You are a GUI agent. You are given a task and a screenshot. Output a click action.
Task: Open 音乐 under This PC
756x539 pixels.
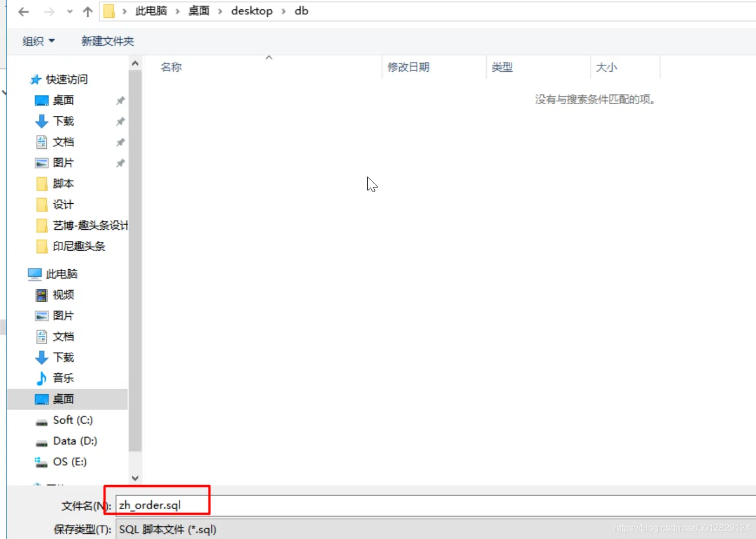(x=63, y=378)
